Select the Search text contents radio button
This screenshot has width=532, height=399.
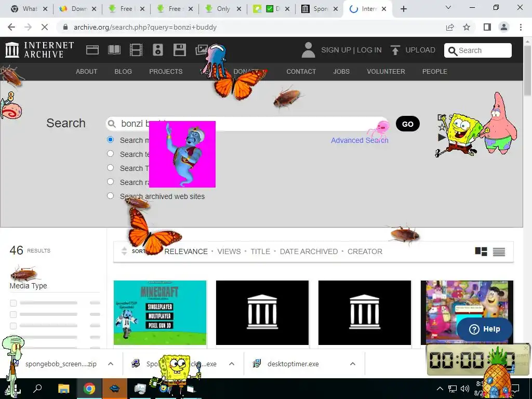click(110, 154)
